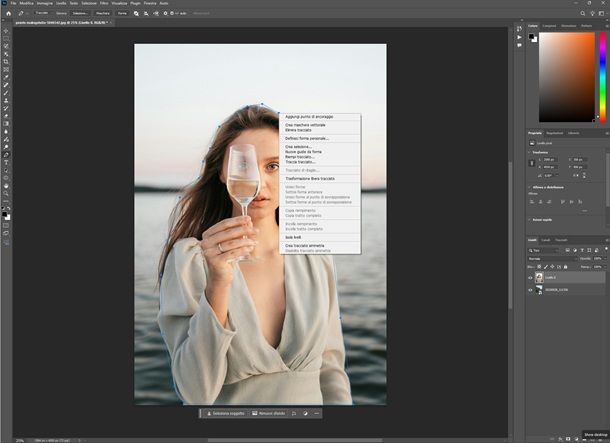Select the Rectangular Marquee tool
The height and width of the screenshot is (443, 610).
(x=6, y=39)
